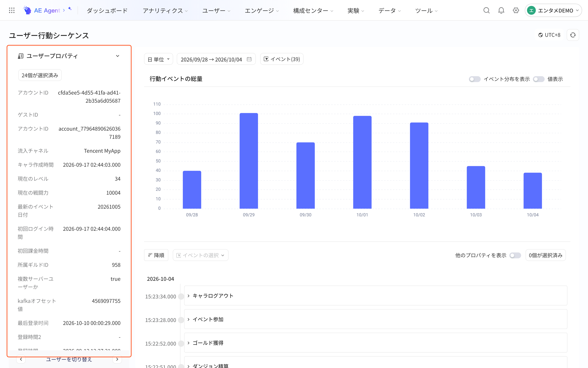Click the 09/28 bar in the chart
The height and width of the screenshot is (368, 588).
click(x=192, y=190)
